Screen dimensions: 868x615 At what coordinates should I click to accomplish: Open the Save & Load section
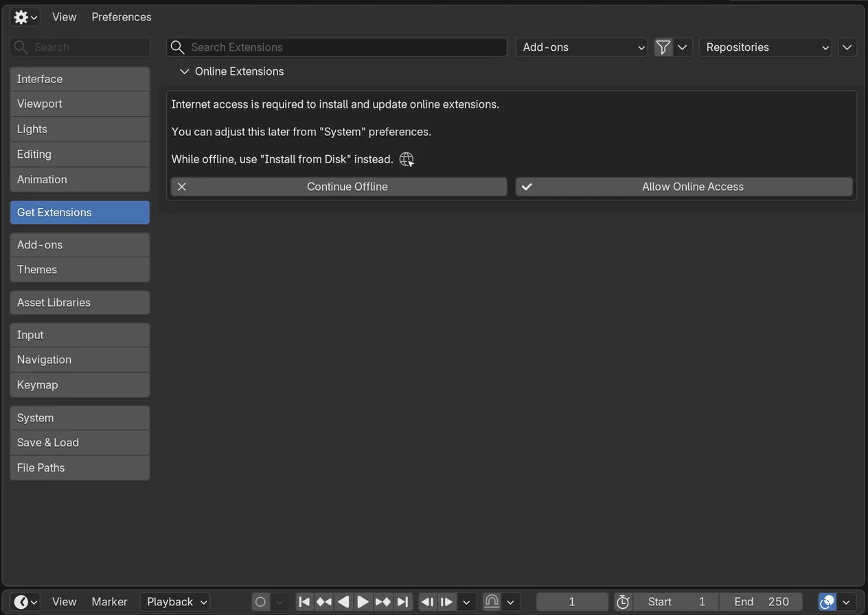pyautogui.click(x=80, y=443)
